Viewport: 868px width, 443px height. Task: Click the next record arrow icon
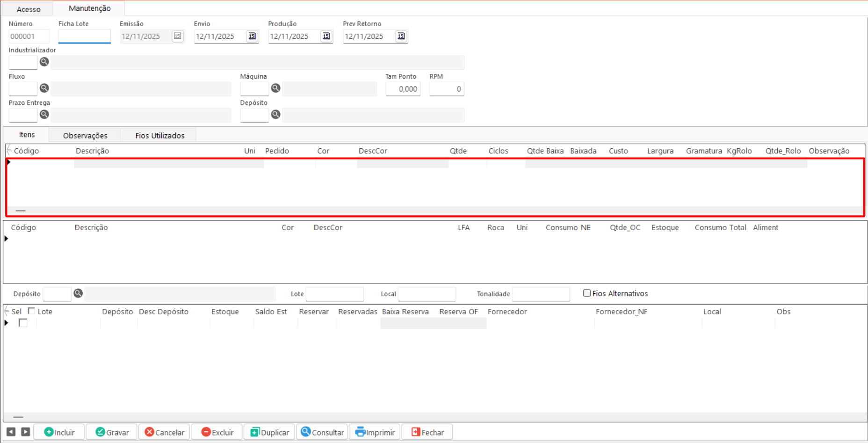click(26, 432)
